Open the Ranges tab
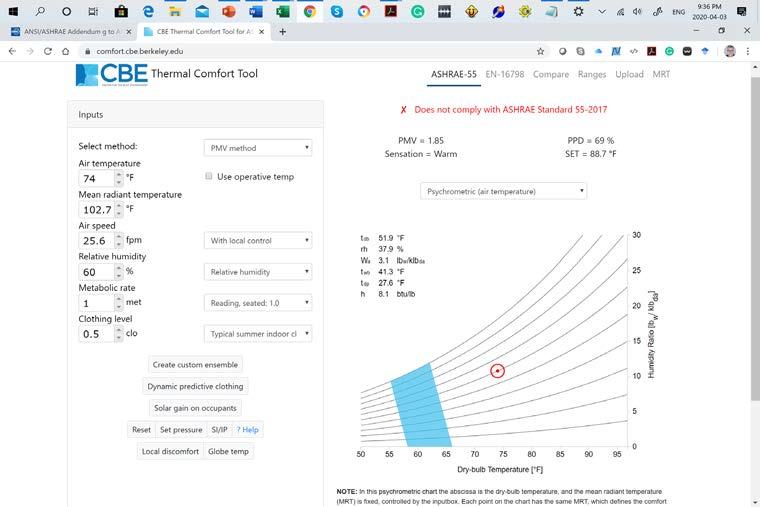 592,74
